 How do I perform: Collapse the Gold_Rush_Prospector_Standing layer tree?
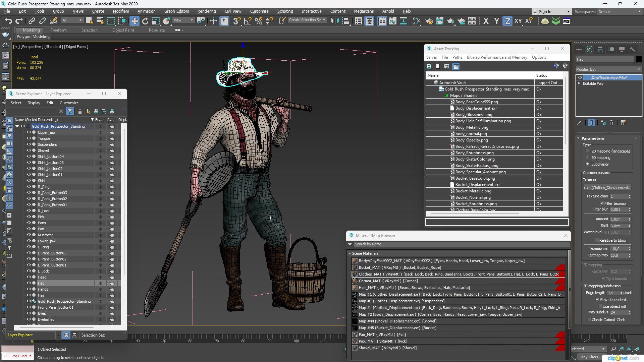pos(17,126)
